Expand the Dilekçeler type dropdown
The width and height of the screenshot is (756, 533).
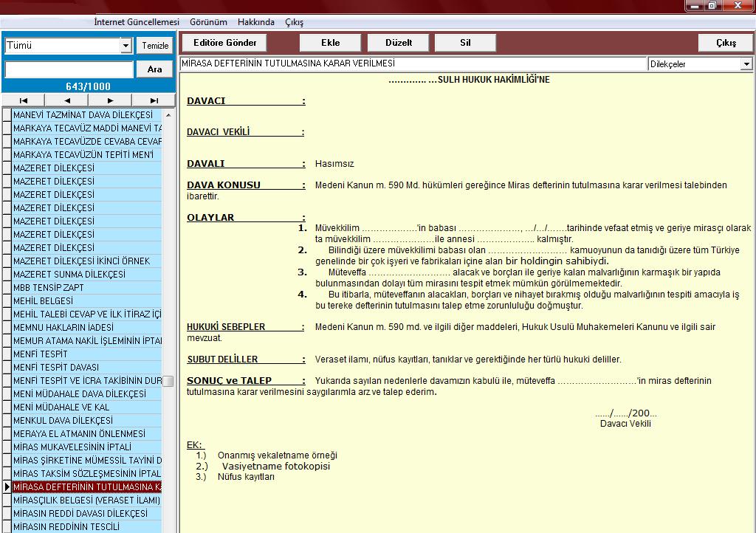[x=746, y=64]
